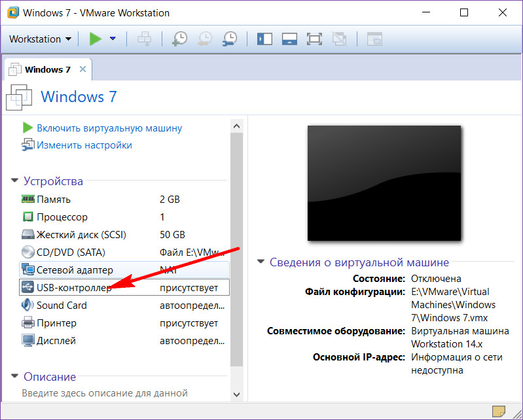Click Изменить настройки link
The height and width of the screenshot is (420, 523).
[x=84, y=145]
